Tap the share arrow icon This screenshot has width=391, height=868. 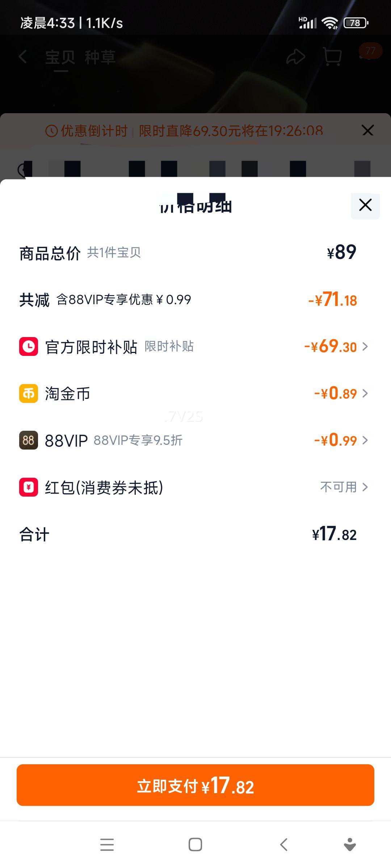point(296,57)
